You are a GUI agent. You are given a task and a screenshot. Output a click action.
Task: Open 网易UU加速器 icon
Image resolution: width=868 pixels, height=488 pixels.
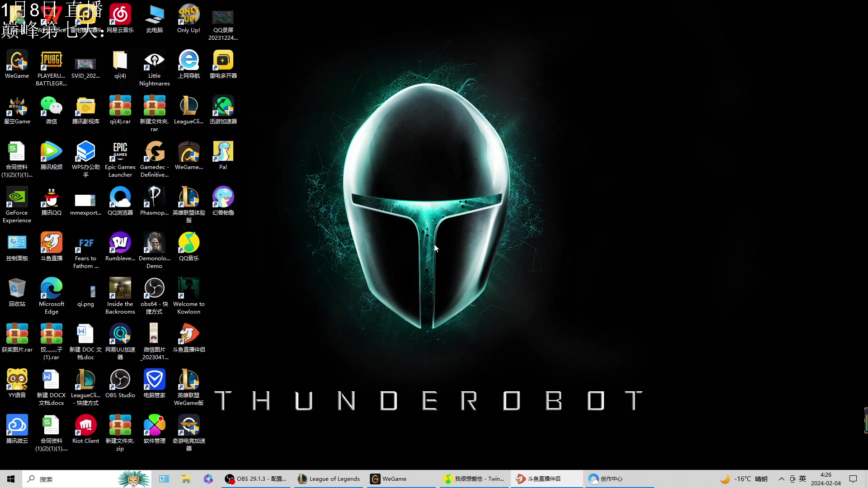(120, 342)
